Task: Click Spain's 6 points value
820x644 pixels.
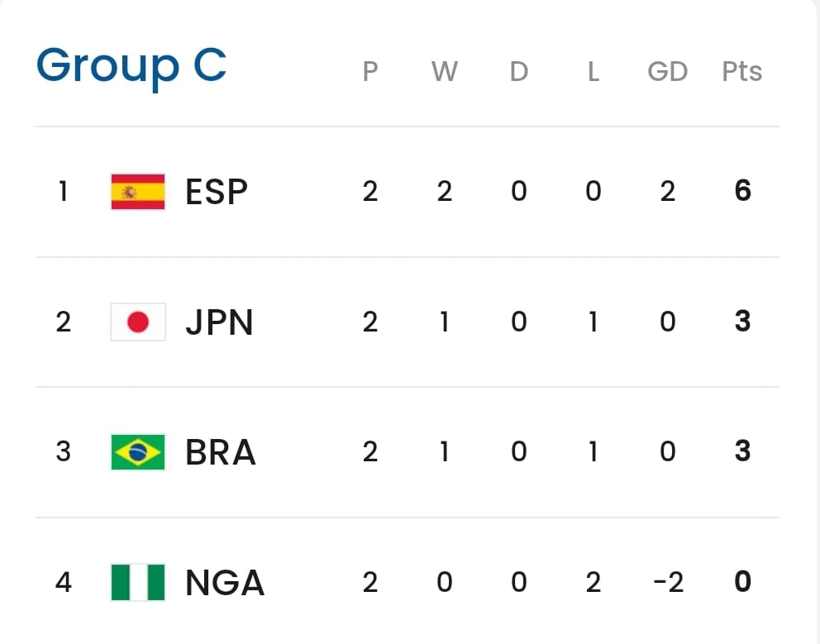Action: pyautogui.click(x=742, y=192)
